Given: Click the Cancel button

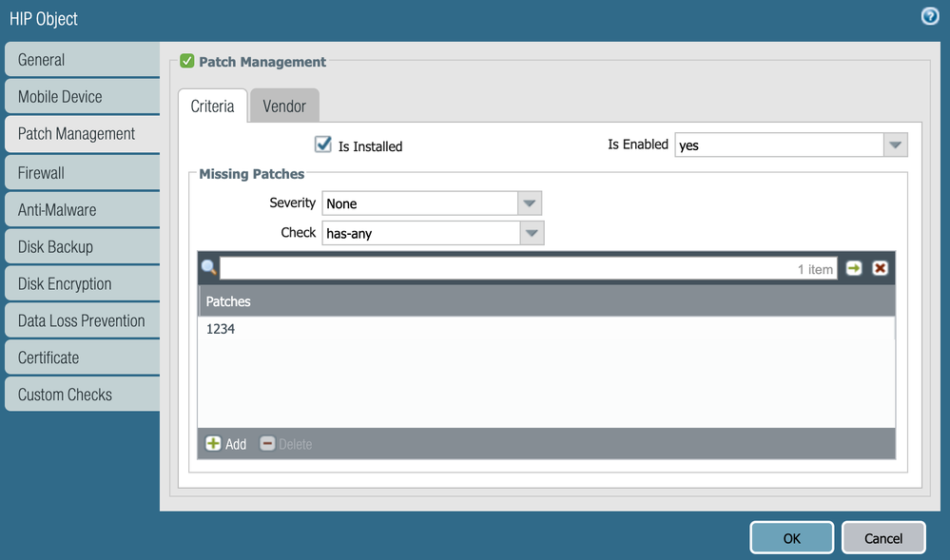Looking at the screenshot, I should pyautogui.click(x=882, y=538).
